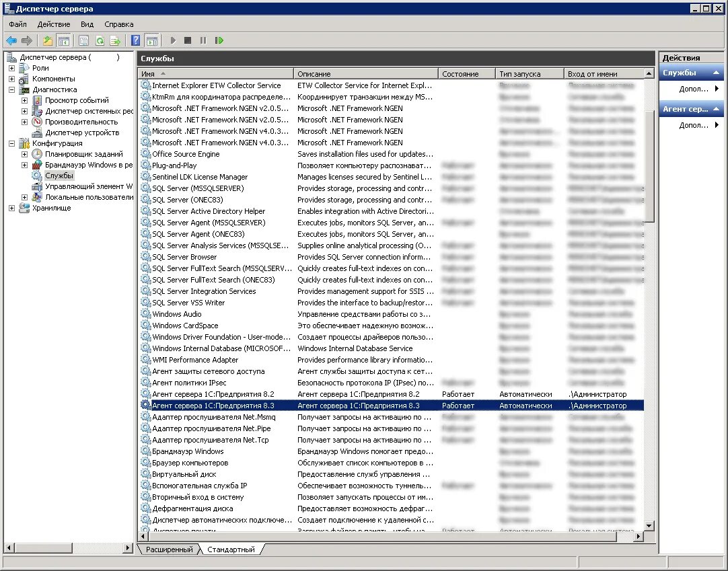Select Агент сервера 1С:Предприятия 8.2 row
The image size is (728, 571).
pos(391,394)
